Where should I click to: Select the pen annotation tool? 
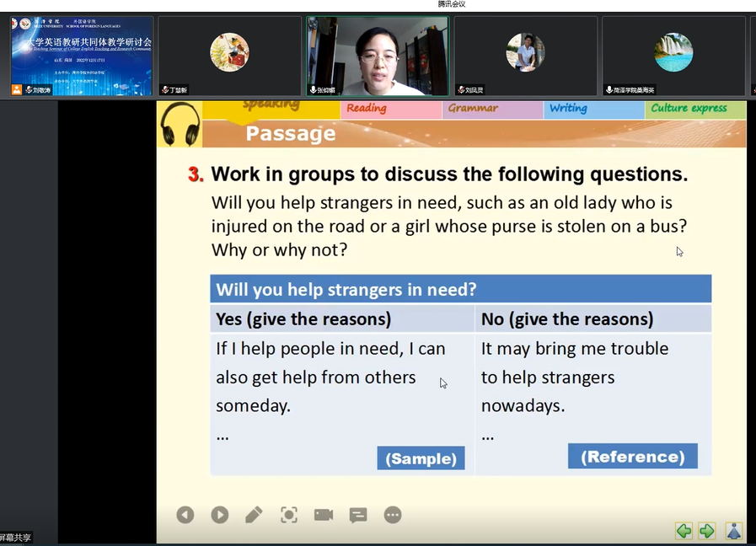click(254, 515)
